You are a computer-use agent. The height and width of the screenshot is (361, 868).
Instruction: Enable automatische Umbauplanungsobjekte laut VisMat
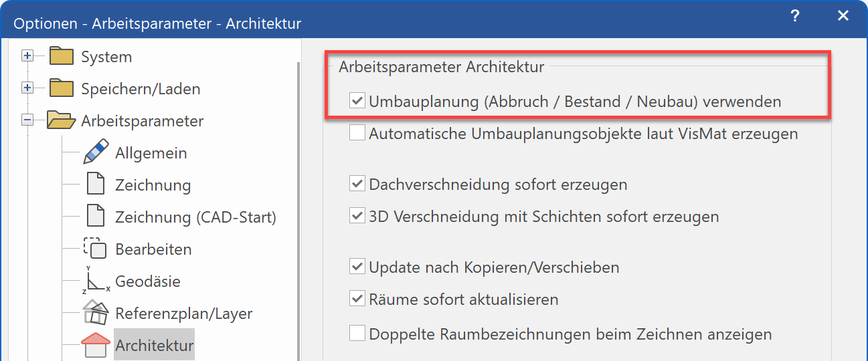point(357,134)
